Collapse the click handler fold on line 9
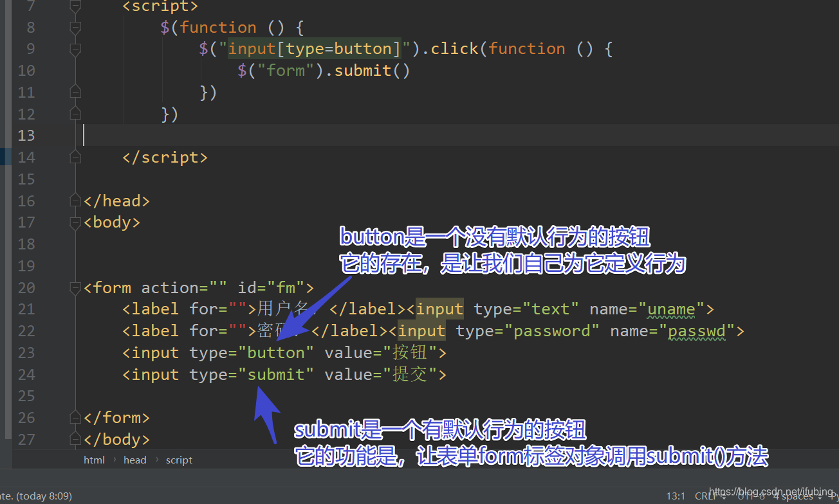 point(75,50)
